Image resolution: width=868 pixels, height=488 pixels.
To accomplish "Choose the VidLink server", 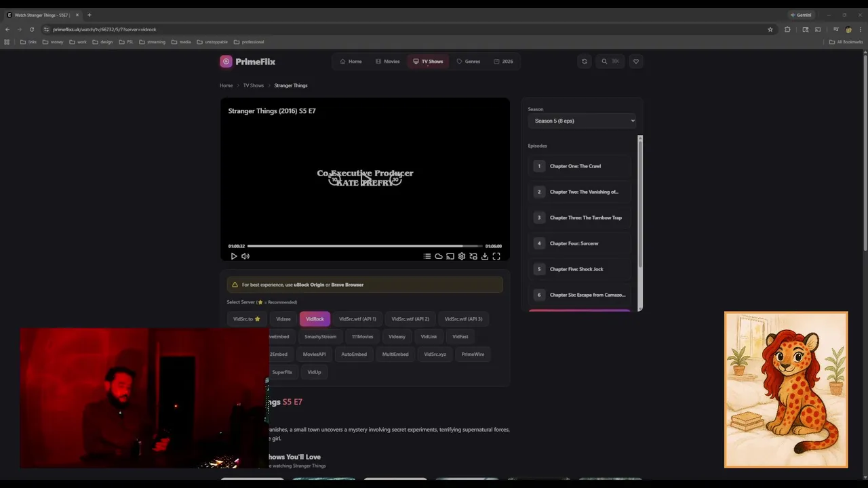I will tap(429, 336).
